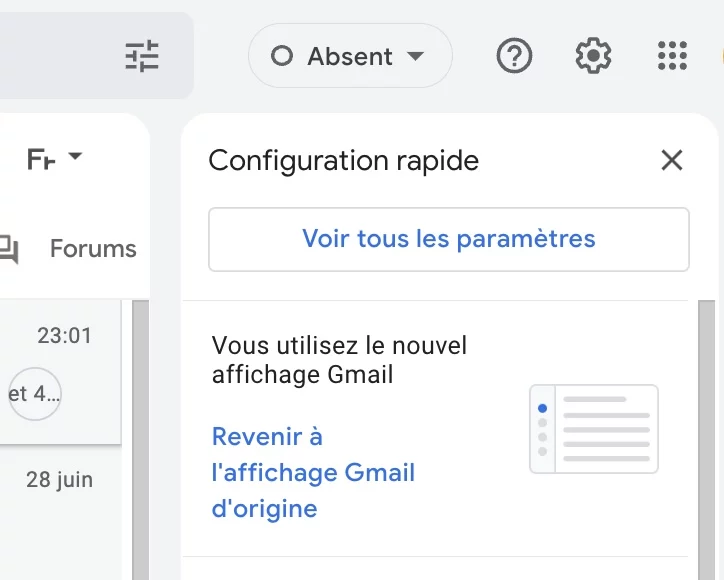This screenshot has width=724, height=580.
Task: Open the Google apps grid
Action: pyautogui.click(x=672, y=56)
